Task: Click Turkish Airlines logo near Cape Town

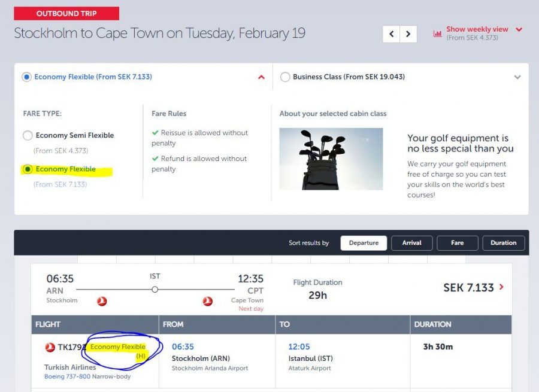Action: coord(207,301)
